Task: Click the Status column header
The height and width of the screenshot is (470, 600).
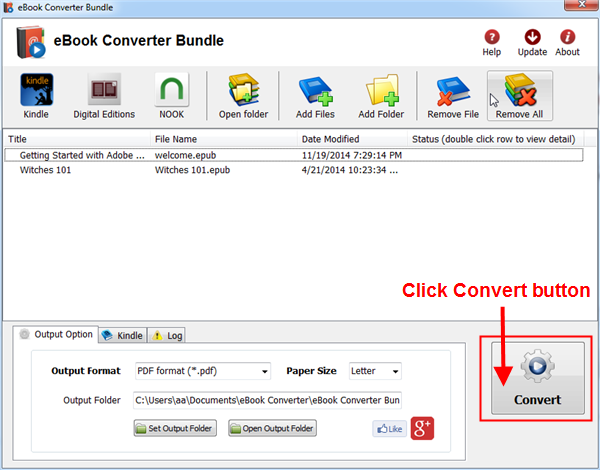Action: coord(496,139)
